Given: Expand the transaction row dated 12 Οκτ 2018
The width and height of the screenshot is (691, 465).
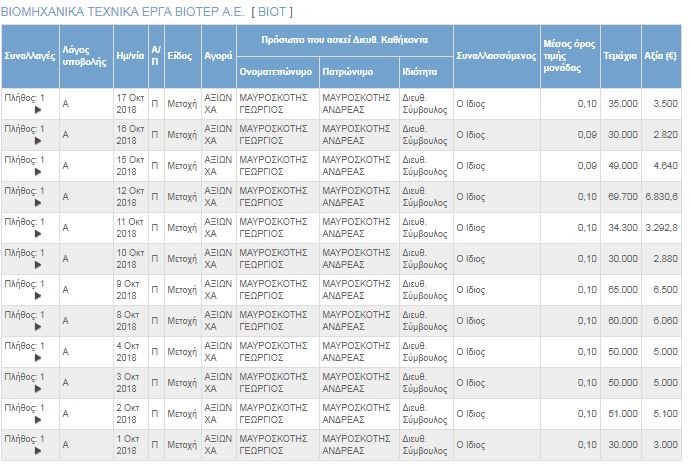Looking at the screenshot, I should click(38, 203).
